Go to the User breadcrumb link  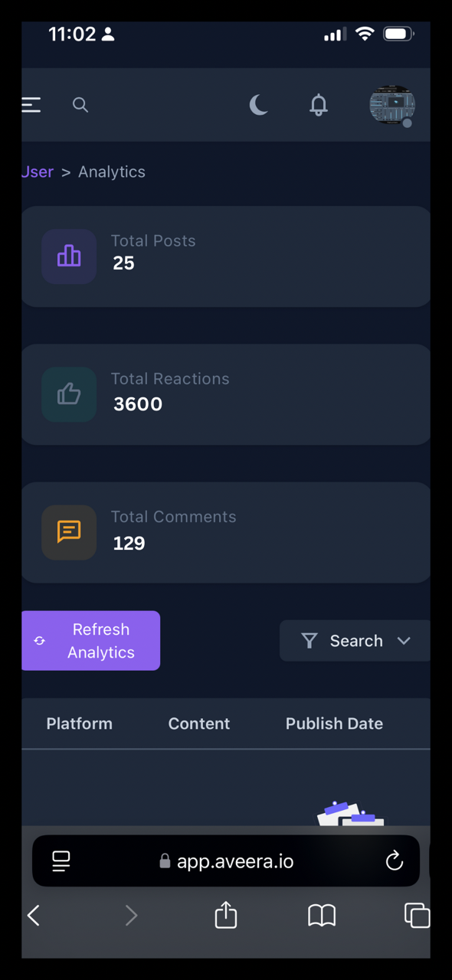click(38, 171)
